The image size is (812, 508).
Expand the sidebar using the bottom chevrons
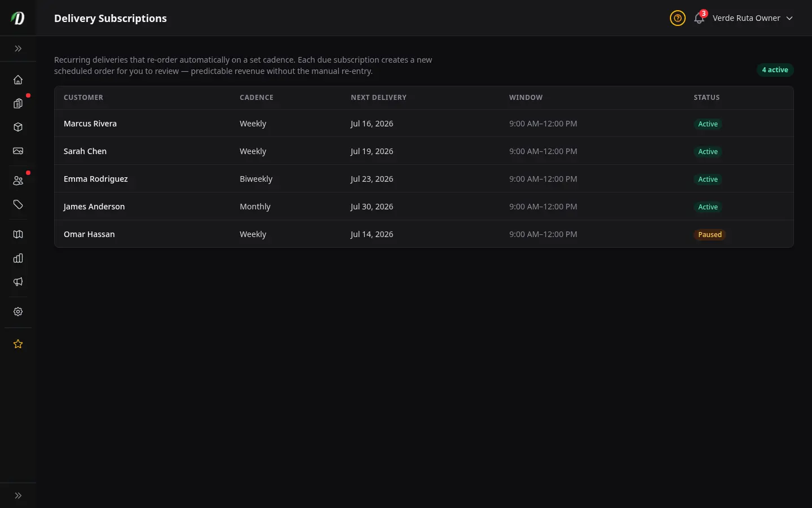click(18, 496)
